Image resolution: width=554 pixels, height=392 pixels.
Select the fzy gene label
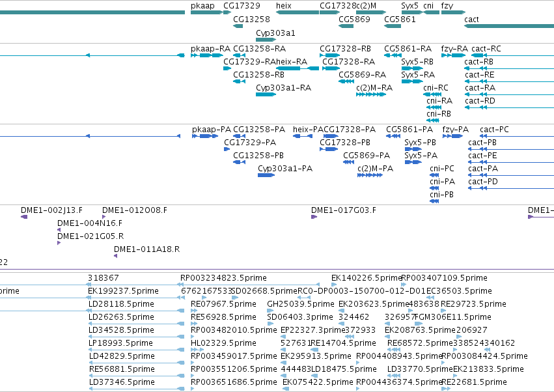point(447,6)
